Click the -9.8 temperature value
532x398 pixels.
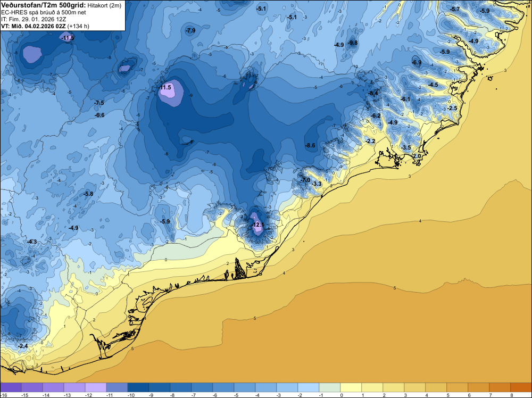(353, 43)
